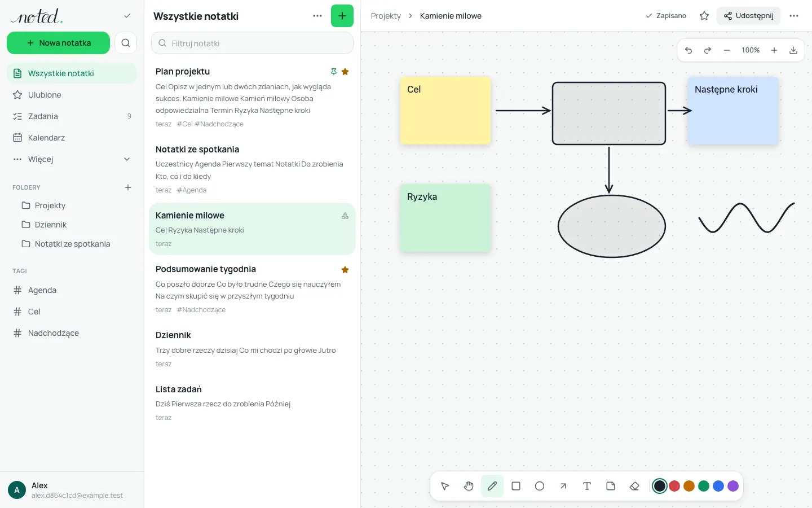Image resolution: width=812 pixels, height=508 pixels.
Task: Unstar the Podsumowanie tygodnia note
Action: pos(345,270)
